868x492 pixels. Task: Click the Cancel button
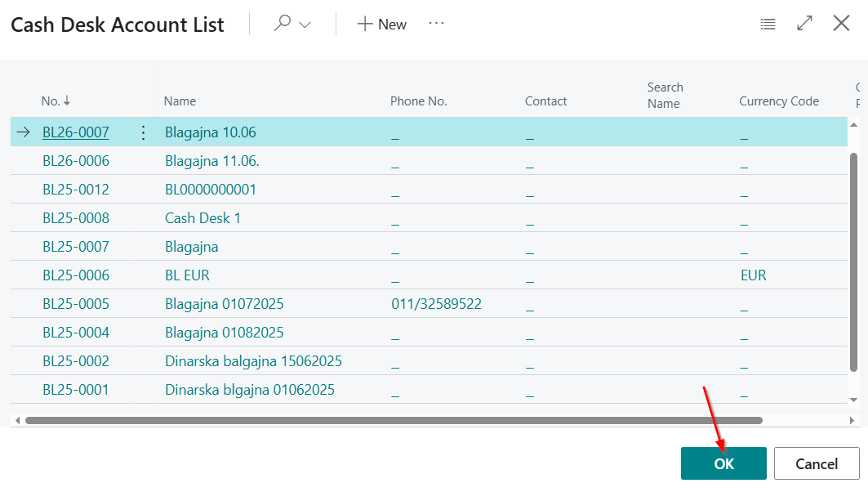[x=817, y=463]
